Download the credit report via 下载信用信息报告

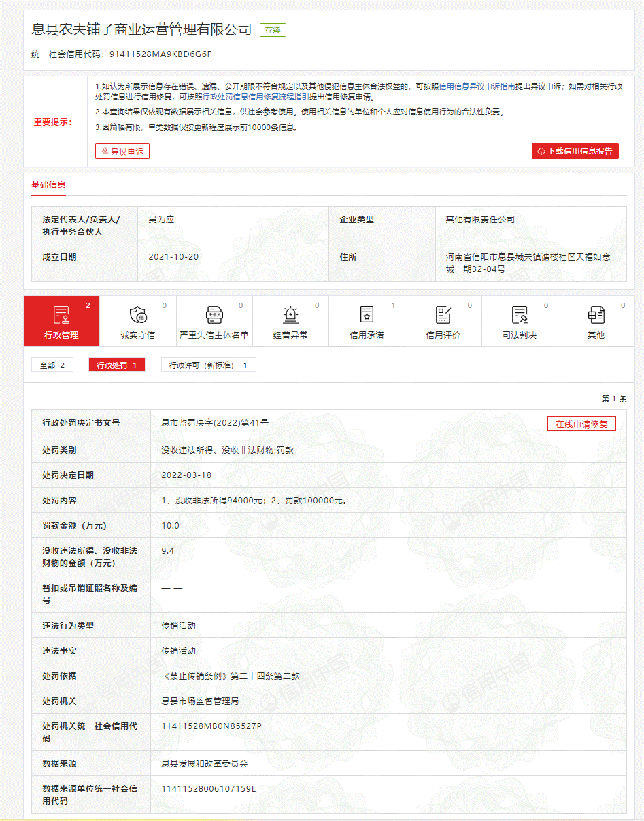(x=575, y=151)
